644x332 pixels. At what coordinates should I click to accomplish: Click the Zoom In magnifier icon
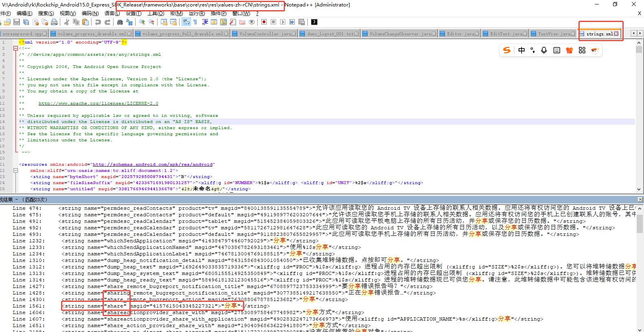[142, 22]
